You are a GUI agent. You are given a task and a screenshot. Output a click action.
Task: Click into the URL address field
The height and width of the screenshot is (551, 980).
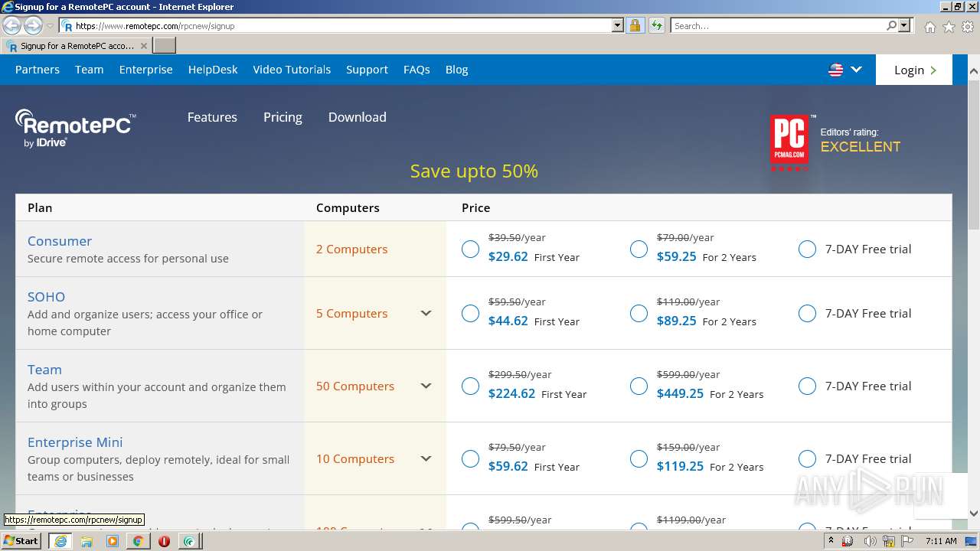[x=341, y=25]
